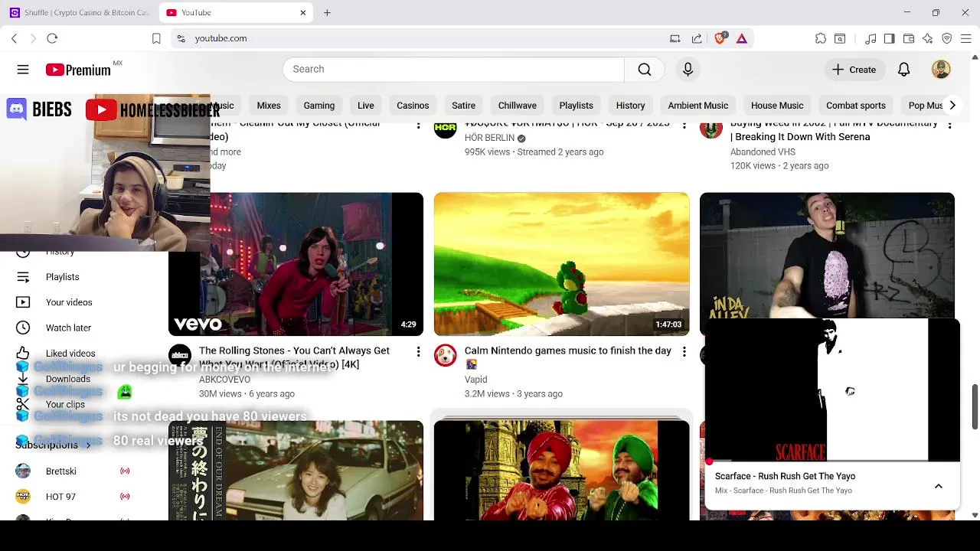Open Calm Nintendo games music title
The height and width of the screenshot is (551, 980).
pos(567,357)
